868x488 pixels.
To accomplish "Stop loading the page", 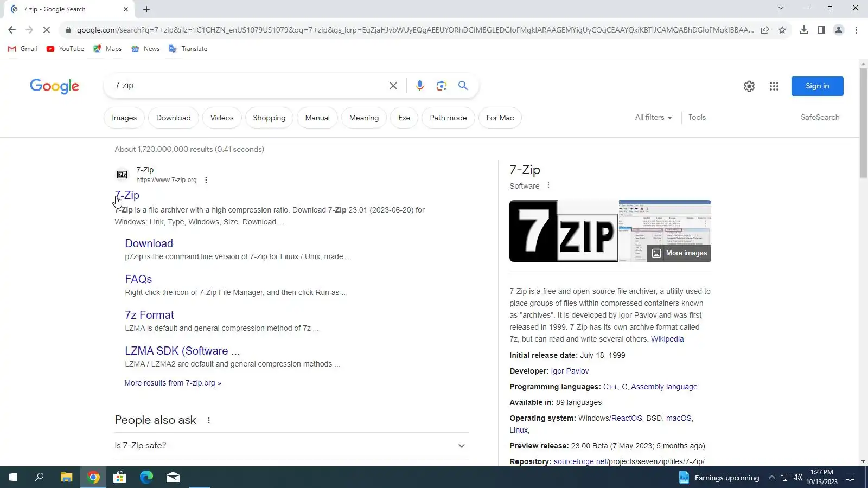I will click(x=47, y=30).
